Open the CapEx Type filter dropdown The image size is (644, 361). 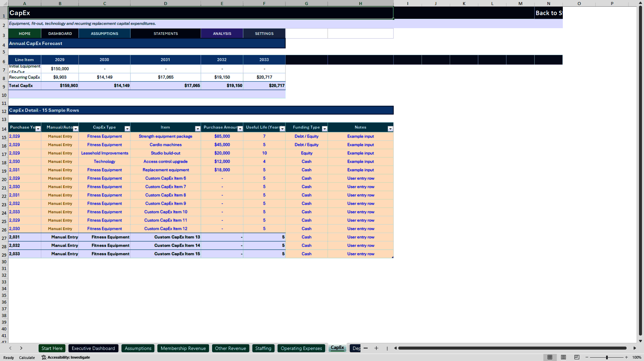[127, 129]
